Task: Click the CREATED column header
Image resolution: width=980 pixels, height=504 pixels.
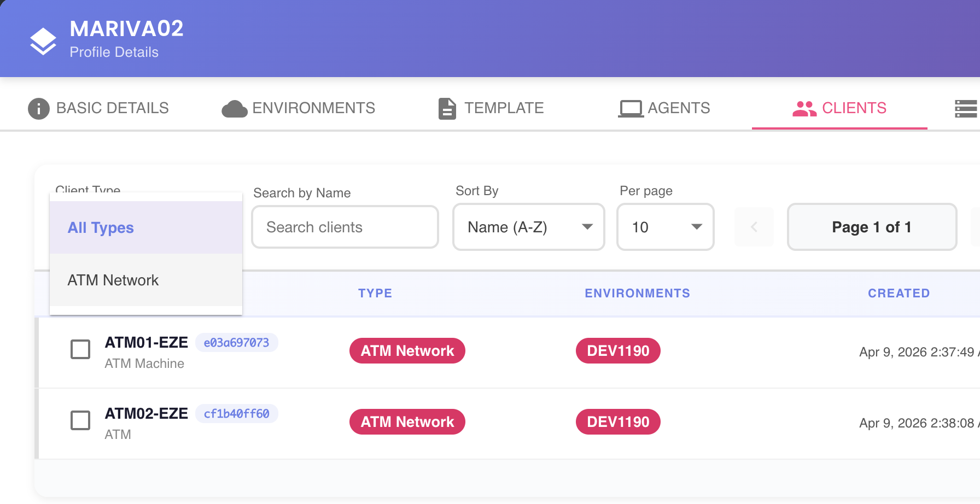Action: pos(899,294)
